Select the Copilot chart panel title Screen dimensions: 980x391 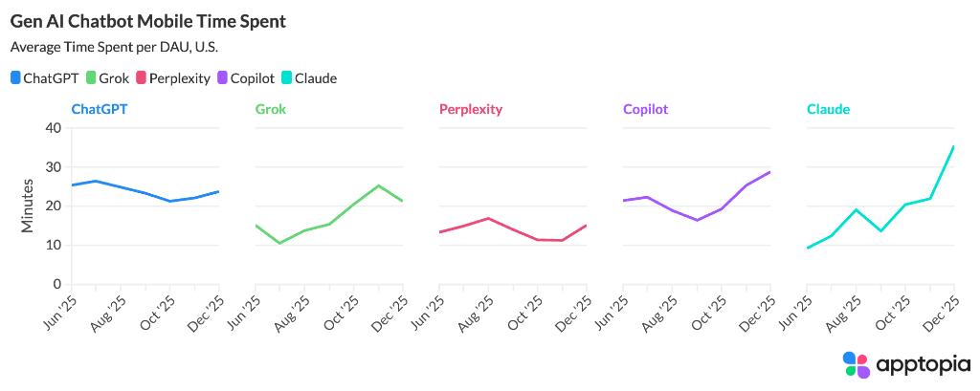tap(646, 109)
